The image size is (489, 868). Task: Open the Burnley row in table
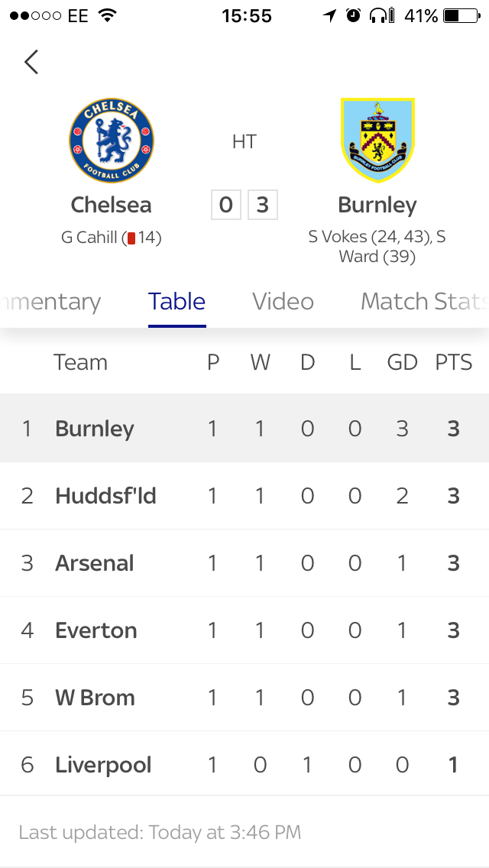(x=244, y=428)
